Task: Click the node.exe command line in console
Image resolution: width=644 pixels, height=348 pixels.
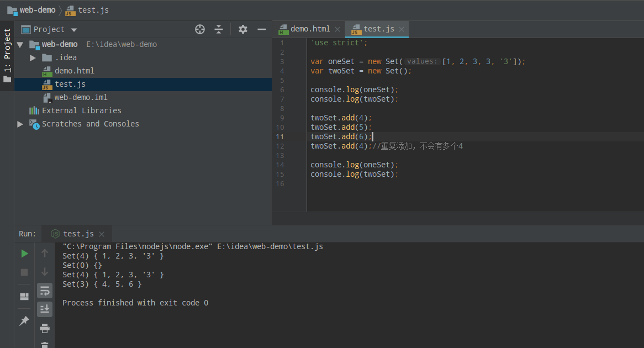Action: pyautogui.click(x=193, y=246)
